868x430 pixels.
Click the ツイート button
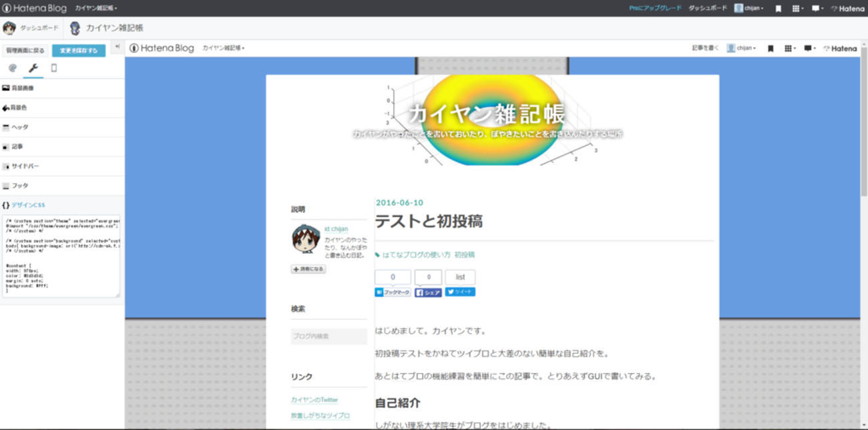460,292
